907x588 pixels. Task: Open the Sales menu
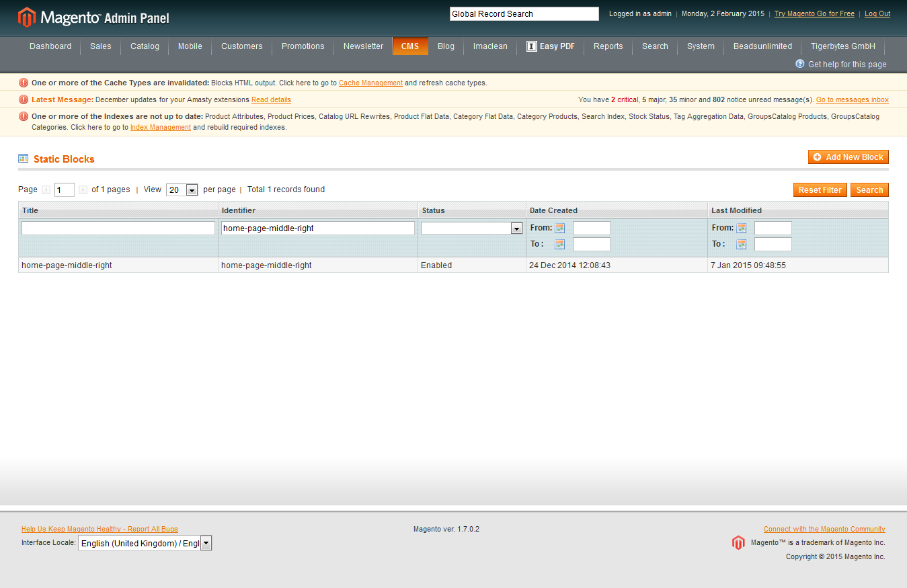[x=101, y=46]
